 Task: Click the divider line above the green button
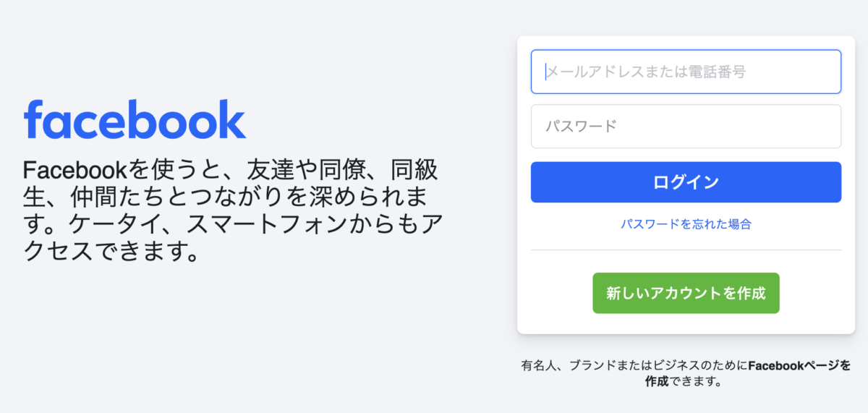pos(686,250)
